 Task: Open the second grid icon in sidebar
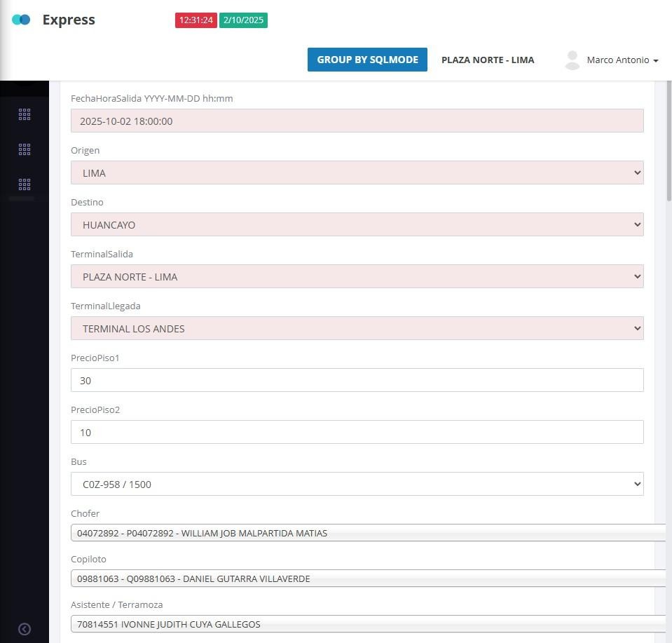25,149
